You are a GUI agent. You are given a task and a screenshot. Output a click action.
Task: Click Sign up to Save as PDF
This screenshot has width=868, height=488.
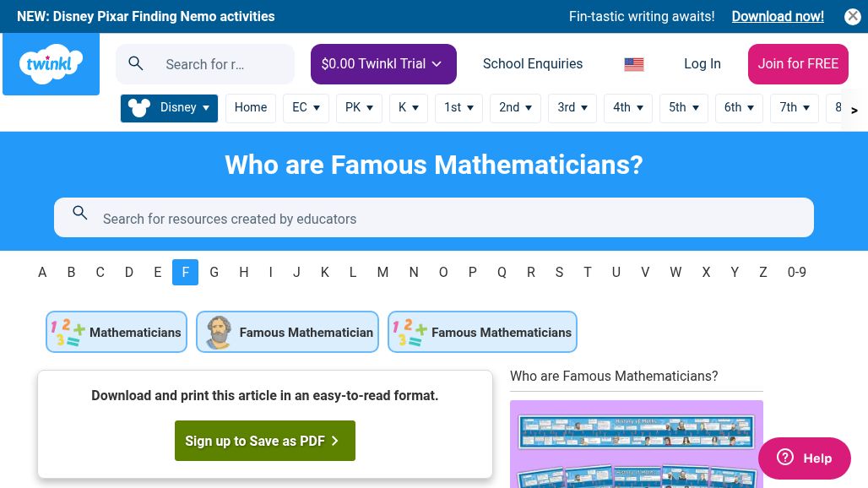265,441
